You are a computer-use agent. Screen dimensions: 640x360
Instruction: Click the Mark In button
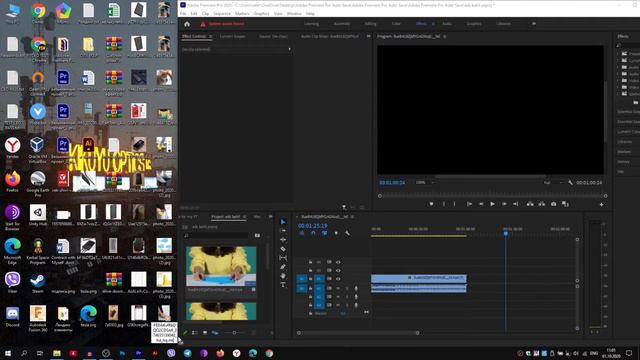coord(444,204)
